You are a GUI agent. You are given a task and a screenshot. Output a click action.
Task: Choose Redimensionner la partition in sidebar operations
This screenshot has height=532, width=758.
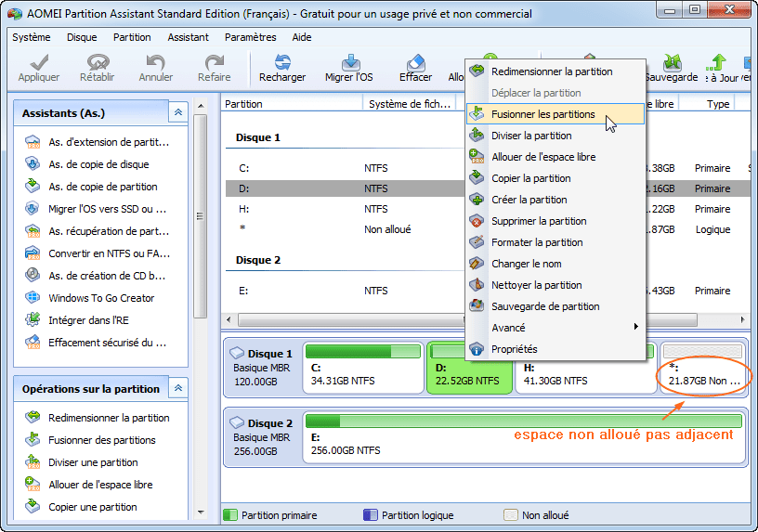pos(98,418)
